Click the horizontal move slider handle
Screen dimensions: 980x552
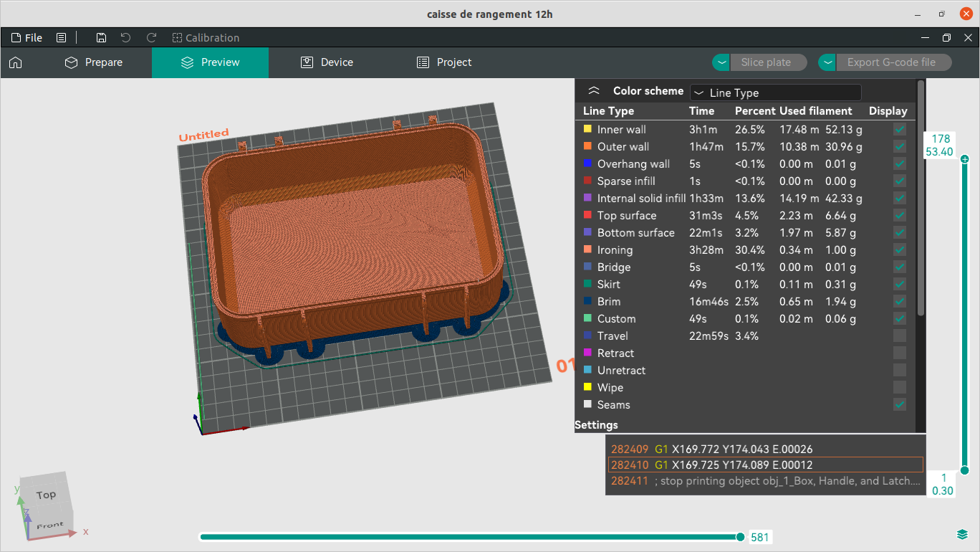point(741,537)
